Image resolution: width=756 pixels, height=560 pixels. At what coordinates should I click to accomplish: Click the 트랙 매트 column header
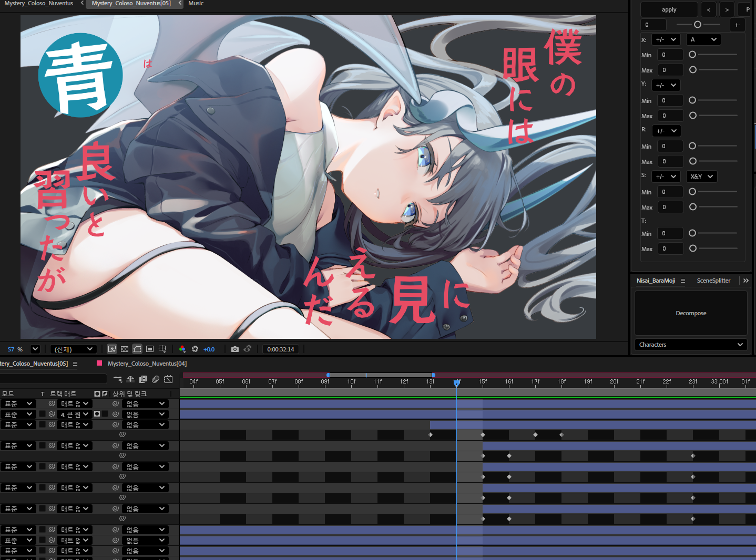(63, 393)
